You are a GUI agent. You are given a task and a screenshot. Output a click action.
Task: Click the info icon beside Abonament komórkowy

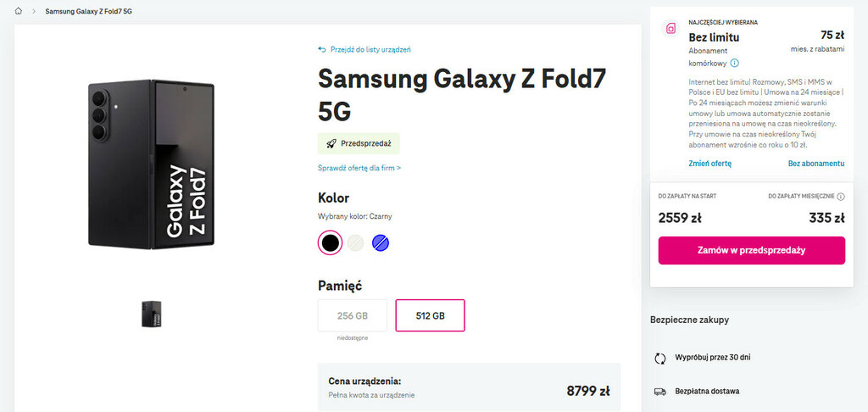tap(735, 63)
